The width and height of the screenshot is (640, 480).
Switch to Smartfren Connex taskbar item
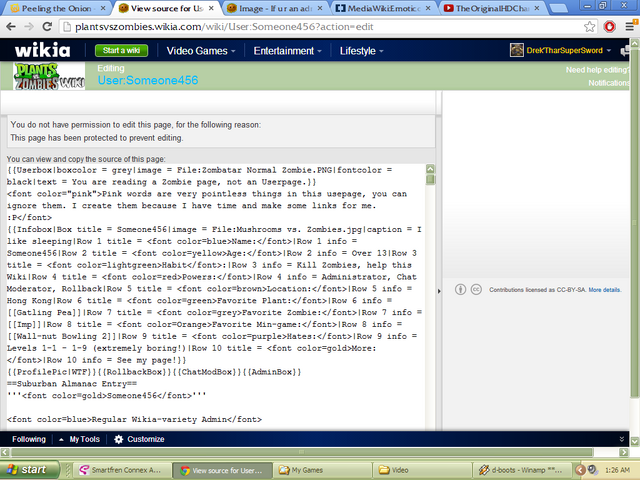click(x=122, y=470)
